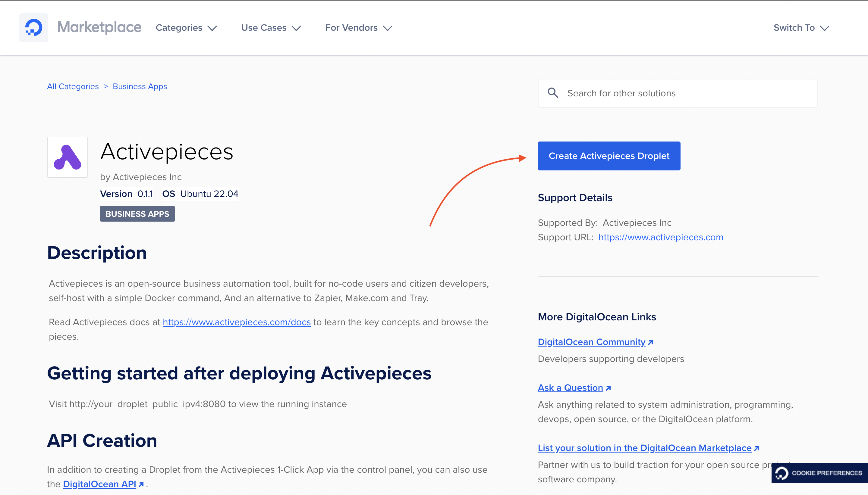Click external arrow beside DigitalOcean API
The height and width of the screenshot is (495, 868).
click(x=141, y=484)
